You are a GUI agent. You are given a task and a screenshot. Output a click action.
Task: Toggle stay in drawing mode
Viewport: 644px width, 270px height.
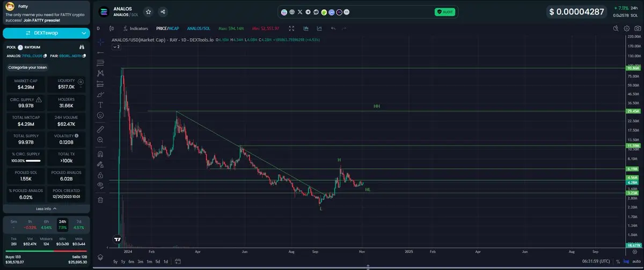pos(100,164)
